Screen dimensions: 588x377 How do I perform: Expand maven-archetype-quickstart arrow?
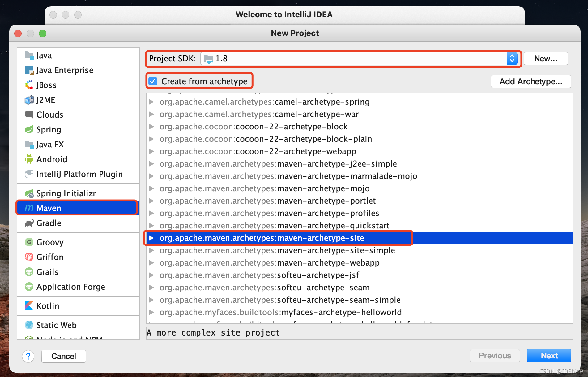pyautogui.click(x=151, y=225)
